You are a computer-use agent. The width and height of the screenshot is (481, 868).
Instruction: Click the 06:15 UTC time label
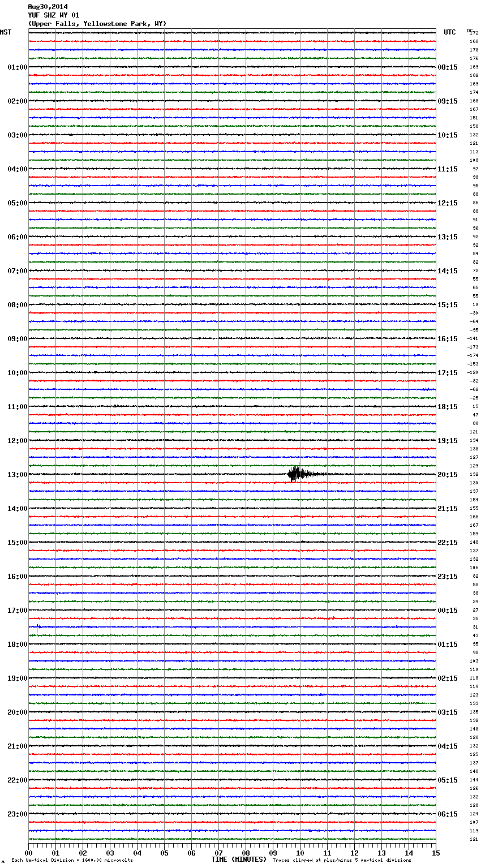pyautogui.click(x=448, y=814)
